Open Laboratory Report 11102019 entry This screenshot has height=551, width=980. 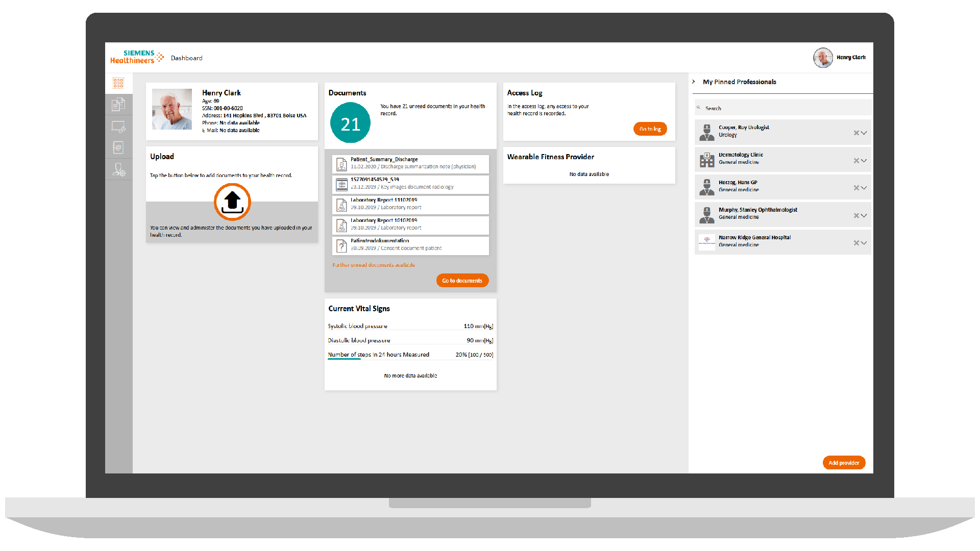pyautogui.click(x=410, y=204)
